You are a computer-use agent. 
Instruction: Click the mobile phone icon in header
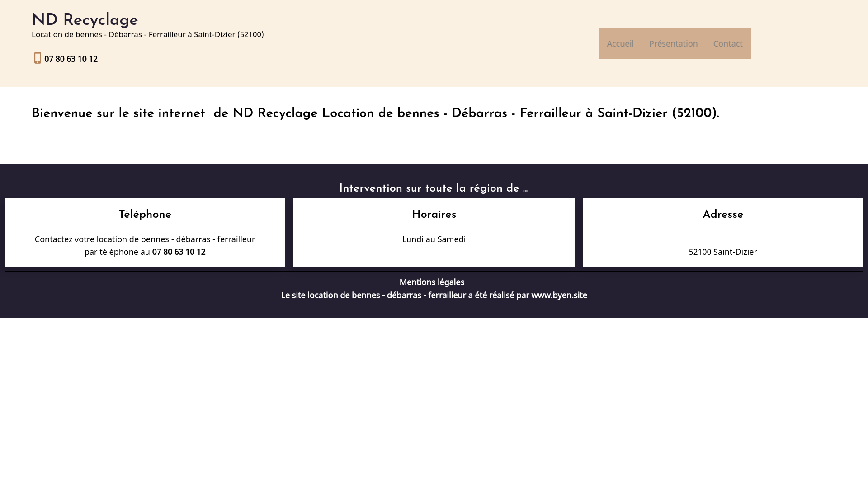pos(38,58)
